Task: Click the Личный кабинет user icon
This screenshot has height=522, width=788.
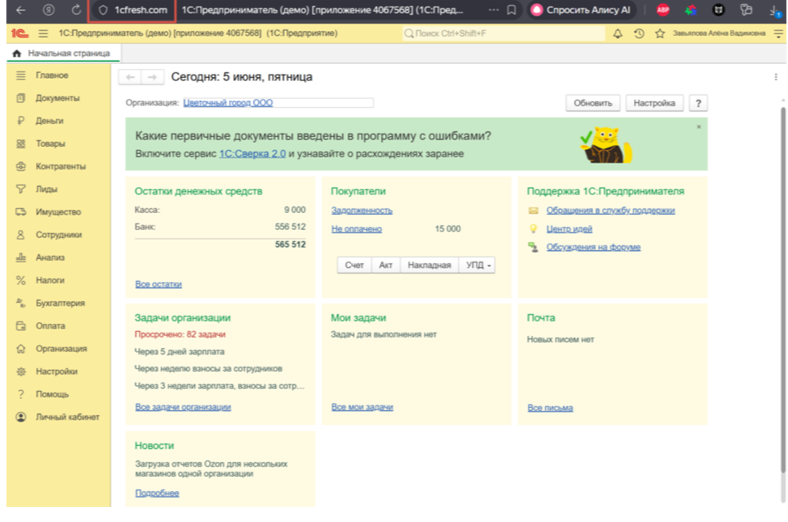Action: click(x=21, y=417)
